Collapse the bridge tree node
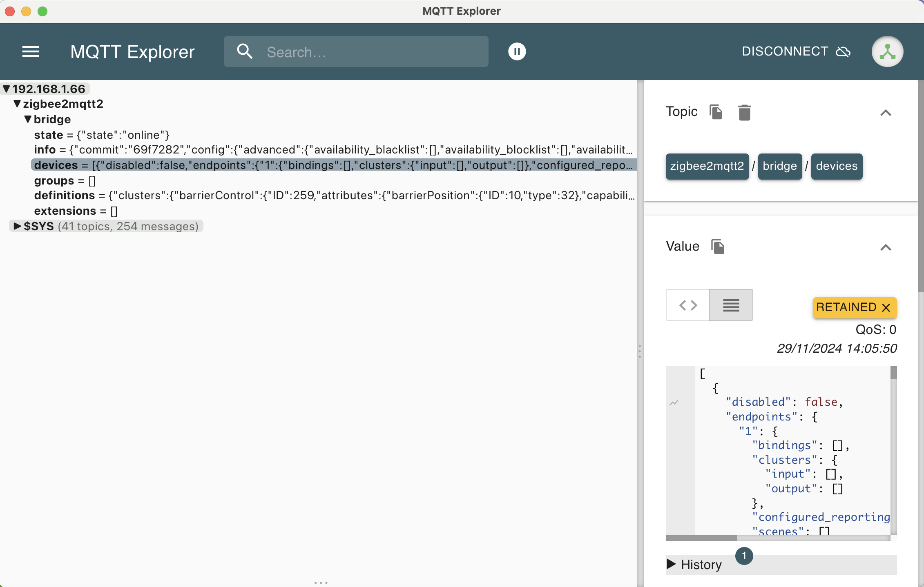 tap(28, 119)
